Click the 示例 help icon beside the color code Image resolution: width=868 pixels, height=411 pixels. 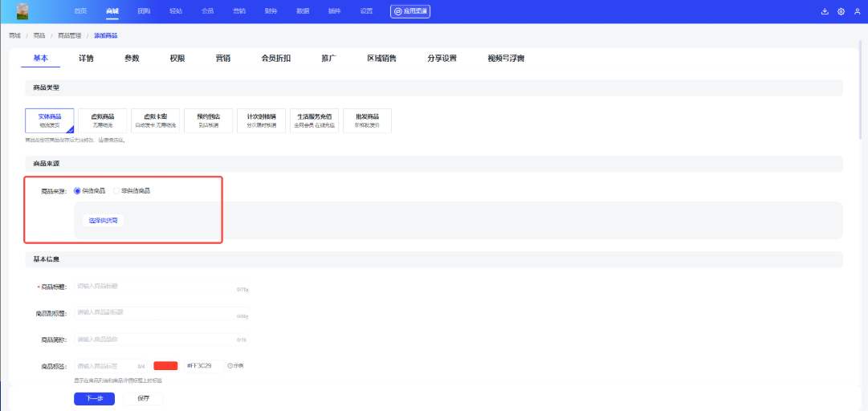(x=235, y=366)
